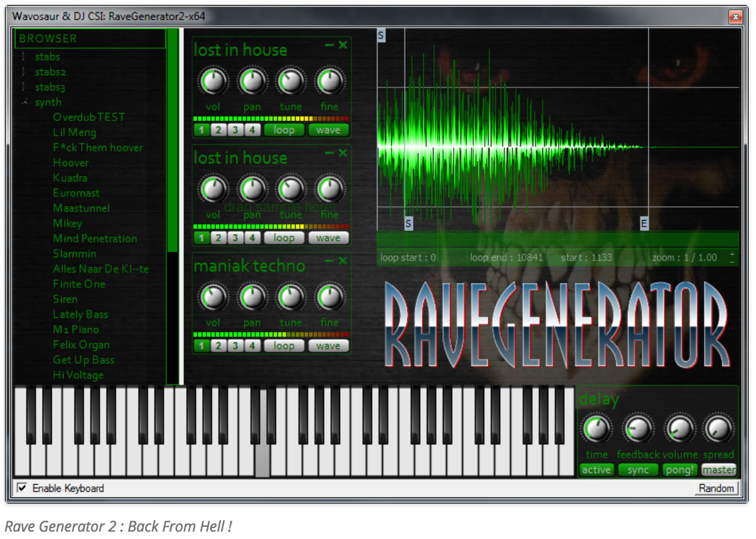Collapse the synth folder
The height and width of the screenshot is (539, 756).
click(24, 102)
